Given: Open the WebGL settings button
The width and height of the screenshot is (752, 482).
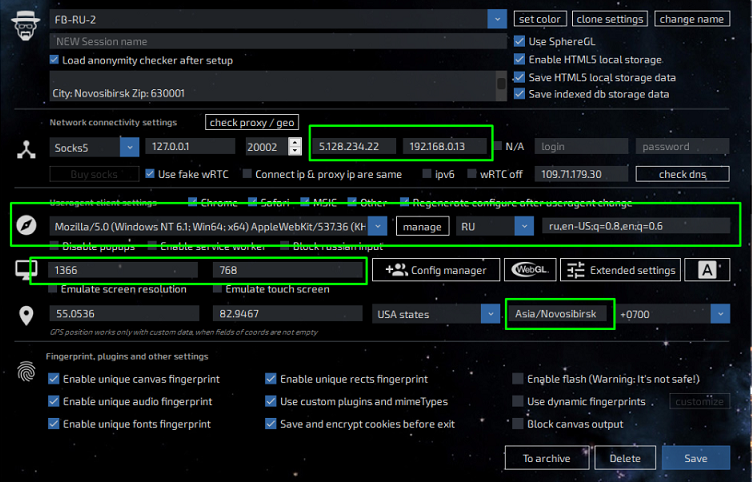Looking at the screenshot, I should pyautogui.click(x=530, y=270).
